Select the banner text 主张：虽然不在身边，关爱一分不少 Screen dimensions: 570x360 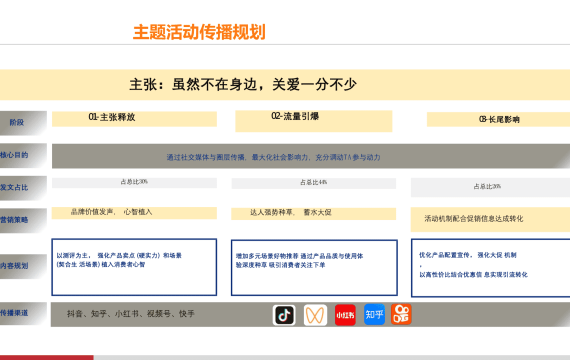point(243,84)
